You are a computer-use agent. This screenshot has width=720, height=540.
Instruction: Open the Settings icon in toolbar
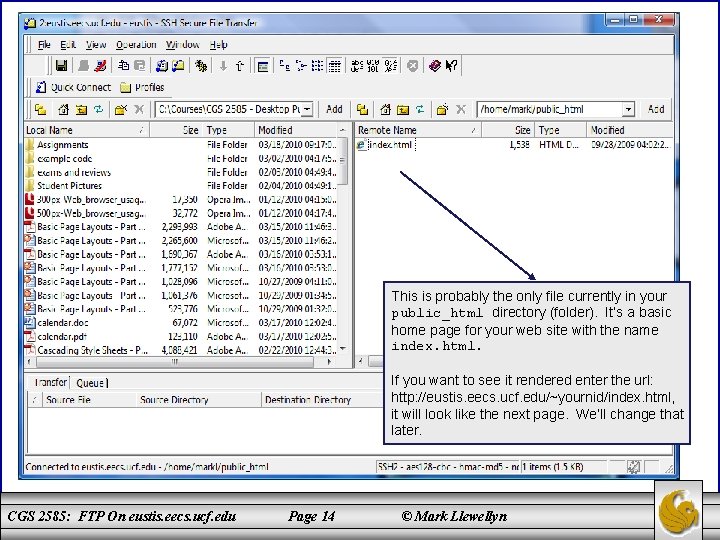coord(201,66)
